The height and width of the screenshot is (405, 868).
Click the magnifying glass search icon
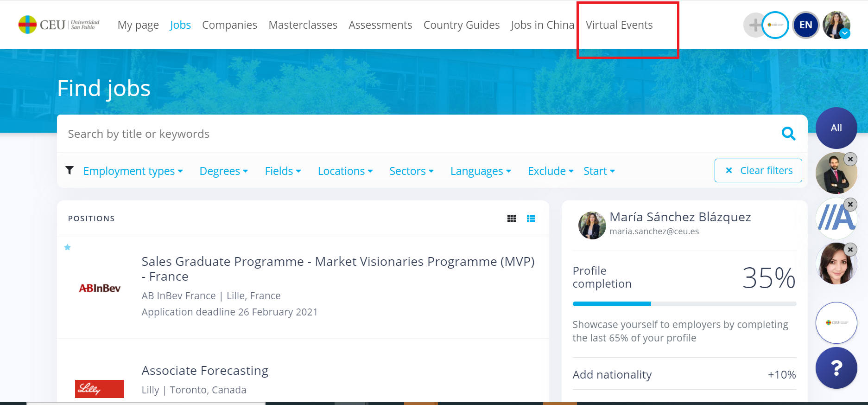tap(788, 134)
